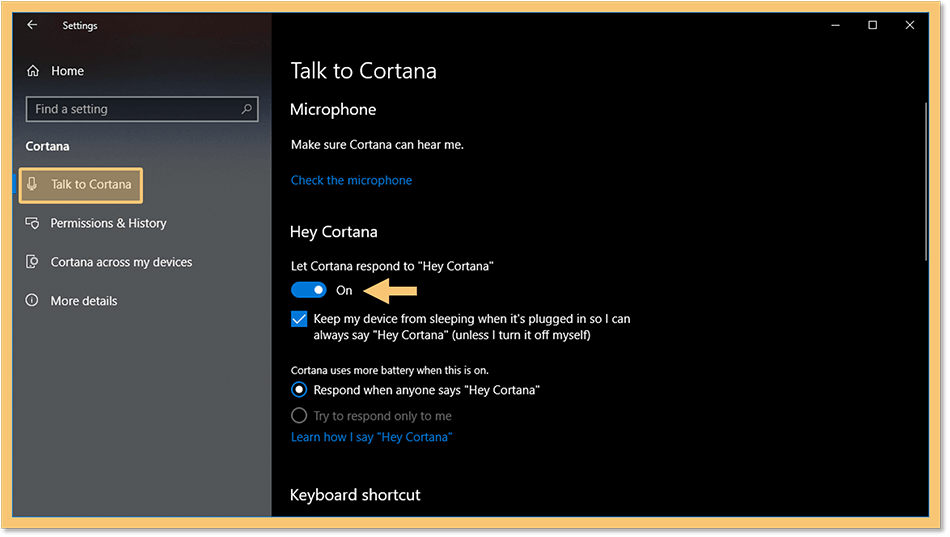Click the Find a setting box
The width and height of the screenshot is (950, 537).
pos(142,109)
